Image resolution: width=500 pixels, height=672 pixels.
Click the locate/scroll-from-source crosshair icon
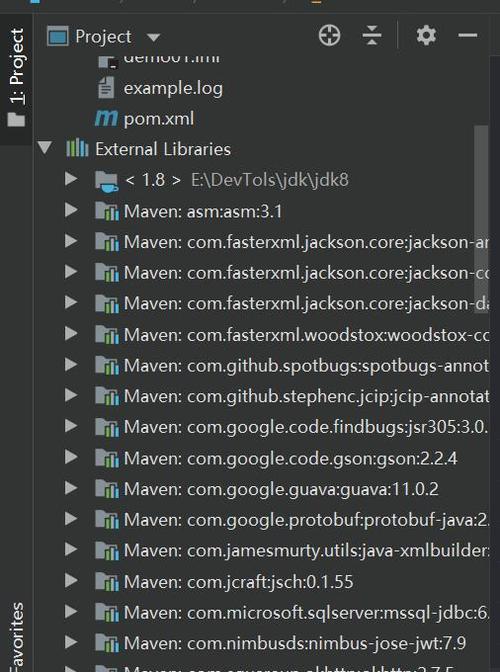click(x=329, y=36)
